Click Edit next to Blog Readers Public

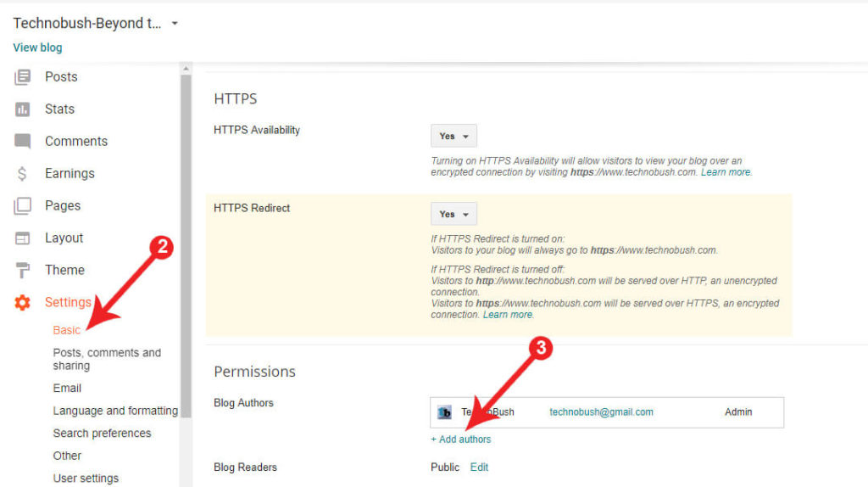[480, 467]
